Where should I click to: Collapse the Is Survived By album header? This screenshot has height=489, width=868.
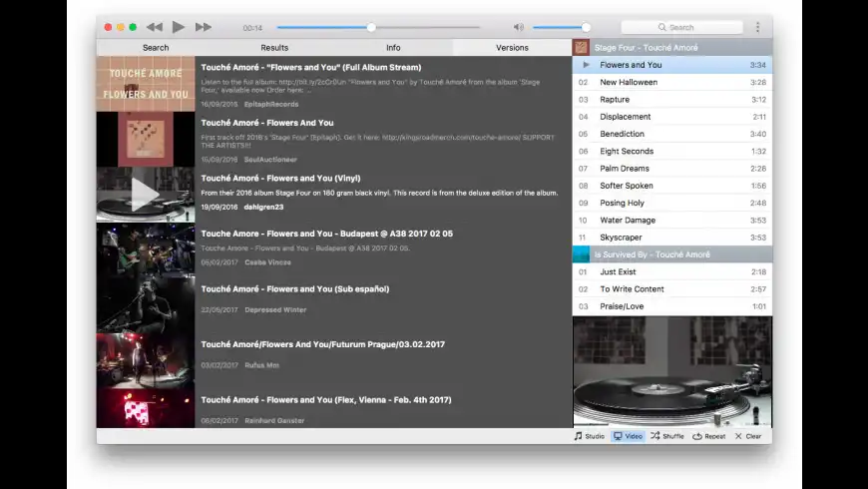(x=672, y=254)
